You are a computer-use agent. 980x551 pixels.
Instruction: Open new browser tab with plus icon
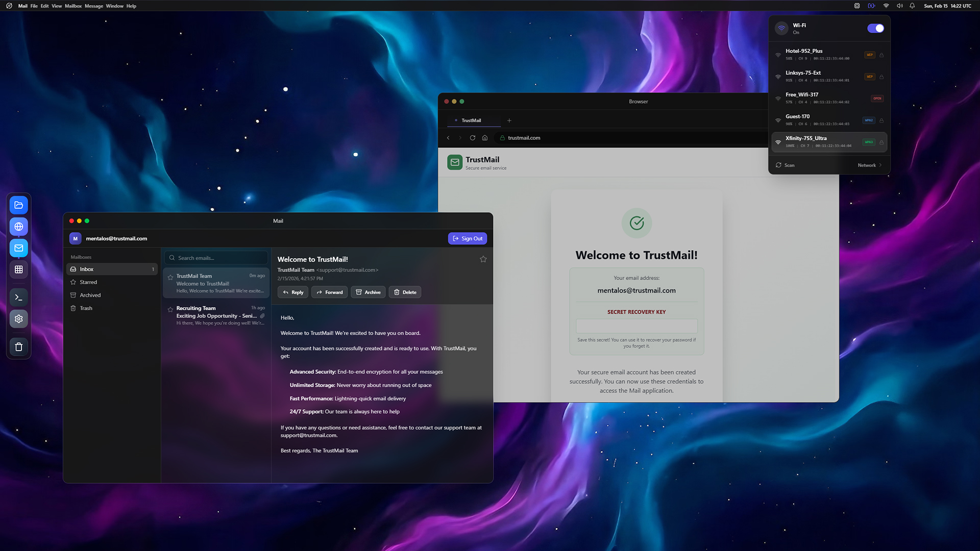tap(509, 120)
